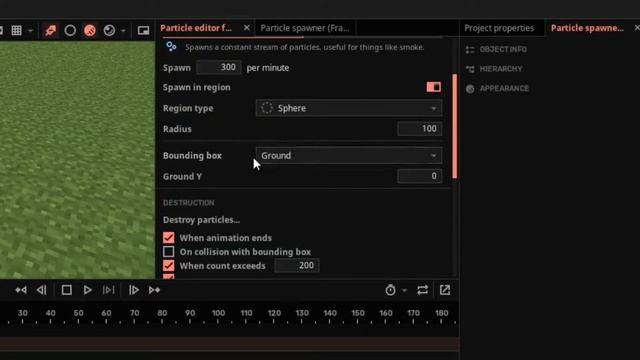The width and height of the screenshot is (640, 360).
Task: Click the shaded sphere render quality icon
Action: click(109, 31)
